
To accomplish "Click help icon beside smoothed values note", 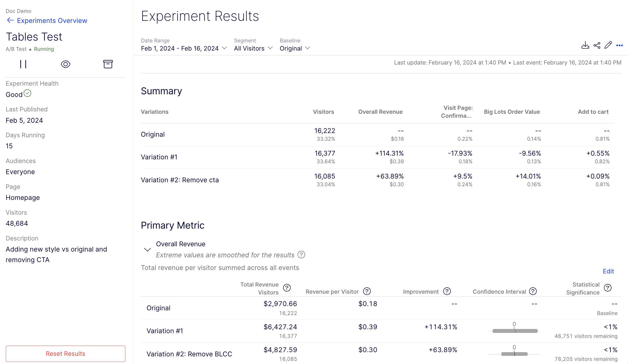I will pos(301,255).
